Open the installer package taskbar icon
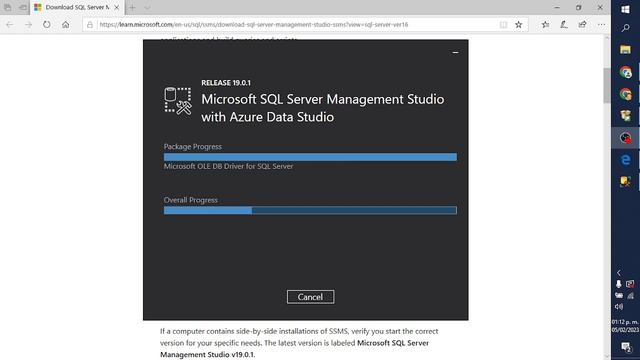The image size is (640, 360). (x=625, y=116)
